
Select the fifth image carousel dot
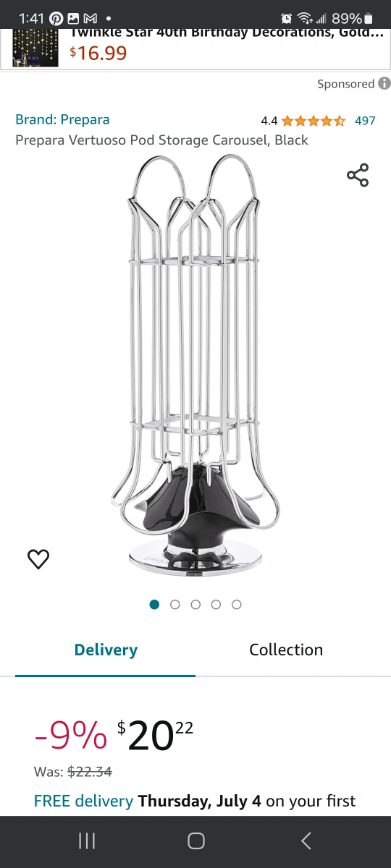click(x=237, y=605)
